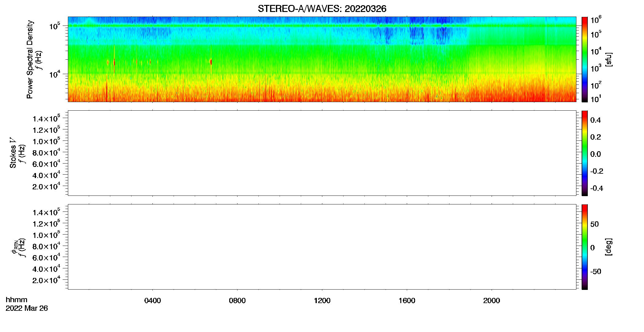Click the 1.0×10^5 tick in phi RTN panel
Screen dimensions: 644x332
coord(46,235)
